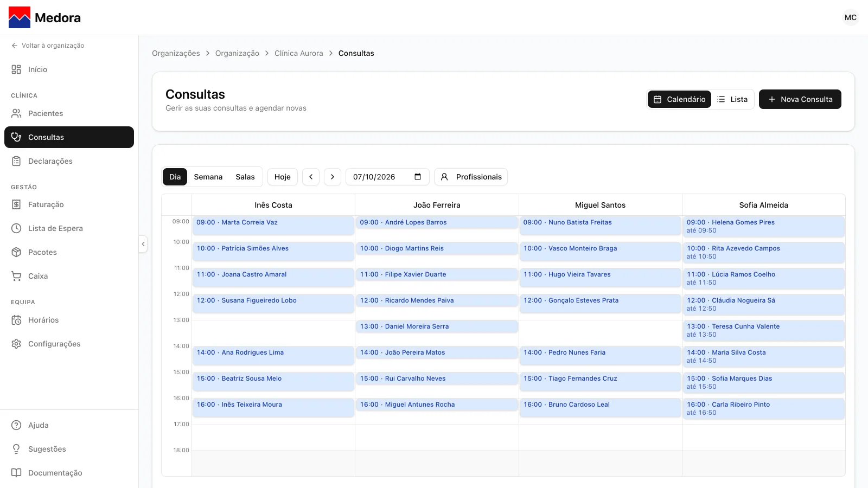868x488 pixels.
Task: Go to previous day with left chevron
Action: tap(311, 177)
